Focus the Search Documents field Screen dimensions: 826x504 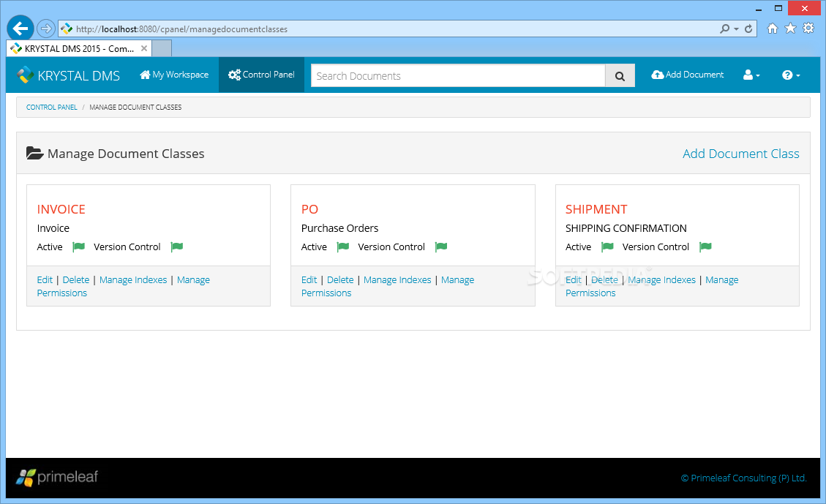point(458,76)
